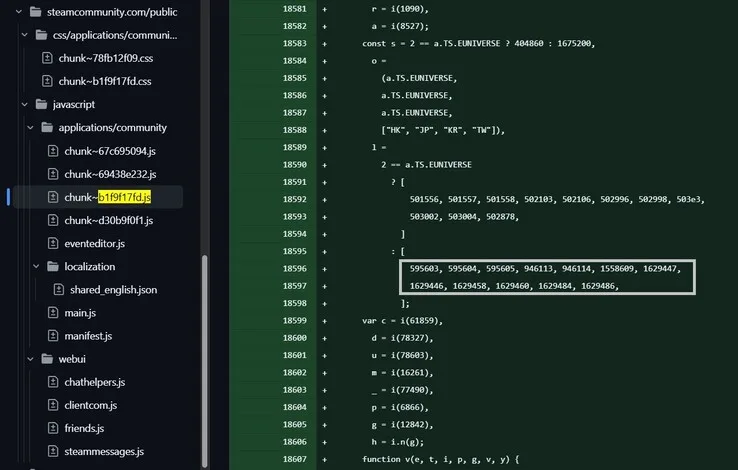Select the highlighted chunk~b1f9f17fd.js file
This screenshot has height=470, width=738.
point(108,197)
